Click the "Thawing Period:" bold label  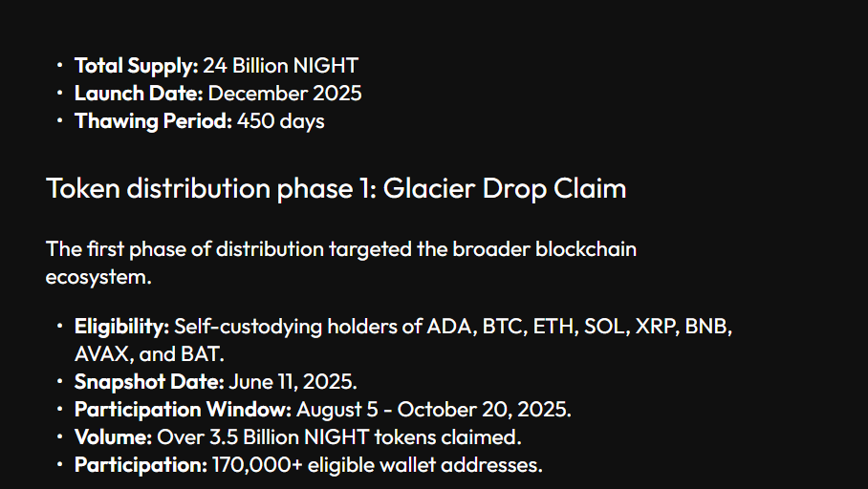(153, 121)
